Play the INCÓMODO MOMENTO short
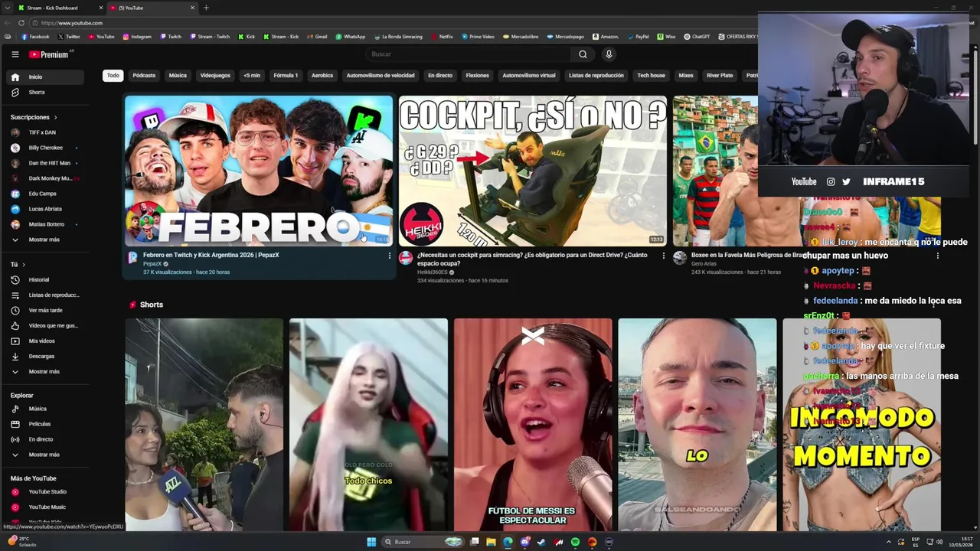The image size is (980, 551). click(861, 425)
